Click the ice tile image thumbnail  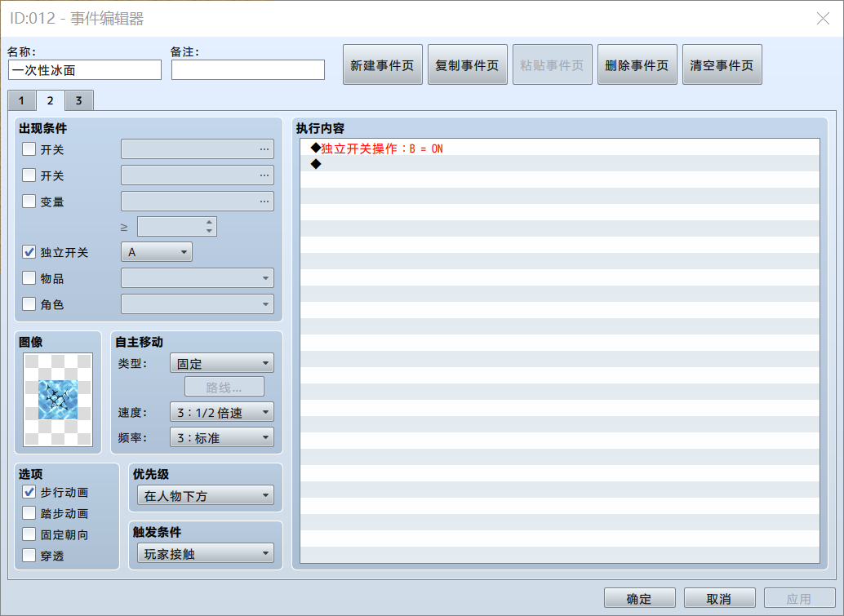58,400
